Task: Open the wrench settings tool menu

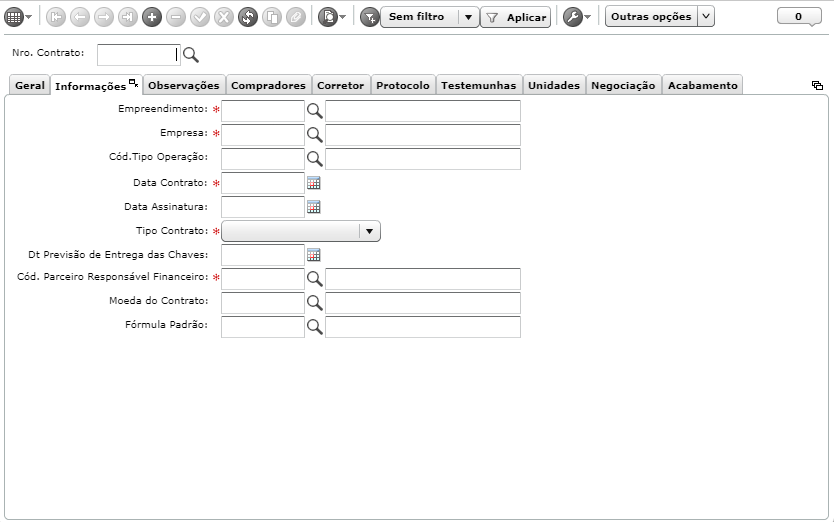Action: click(x=577, y=17)
